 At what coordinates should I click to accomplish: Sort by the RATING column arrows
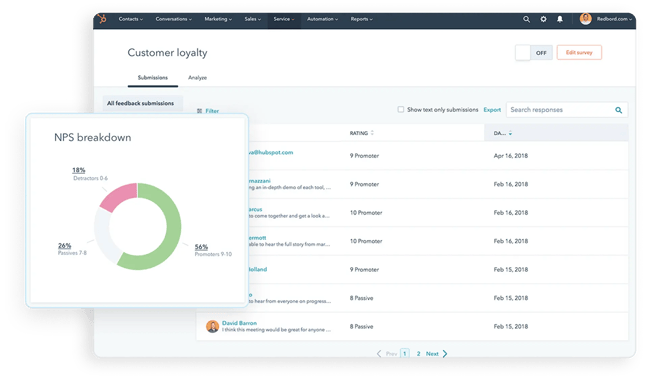[x=372, y=133]
